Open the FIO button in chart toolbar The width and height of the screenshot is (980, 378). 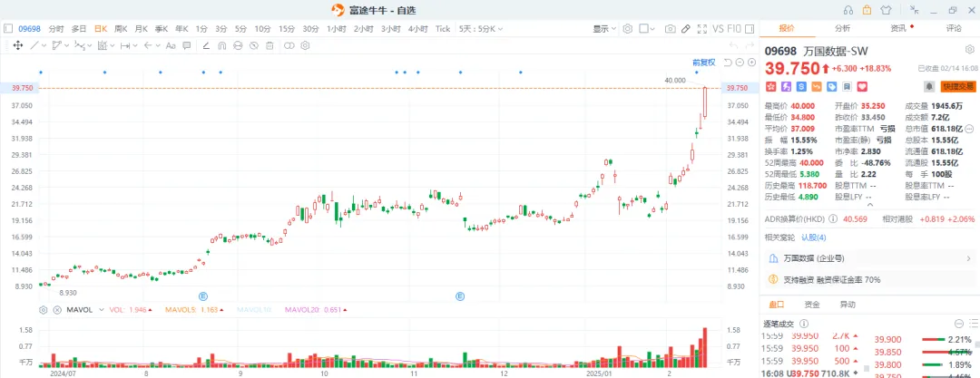[x=734, y=29]
